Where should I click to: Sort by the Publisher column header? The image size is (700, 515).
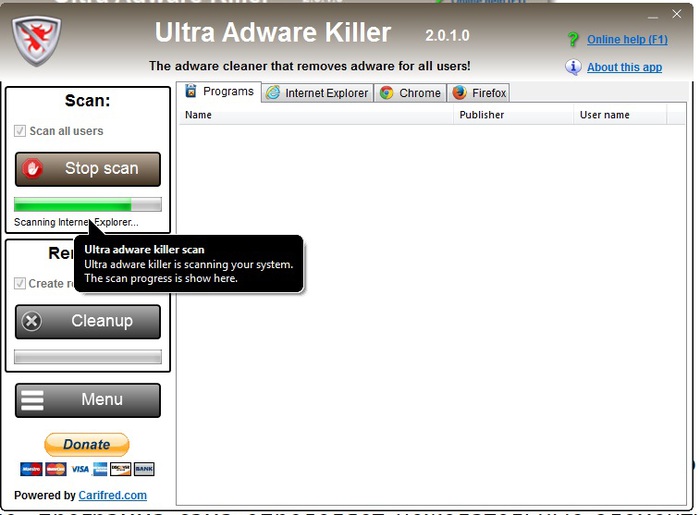pyautogui.click(x=513, y=115)
